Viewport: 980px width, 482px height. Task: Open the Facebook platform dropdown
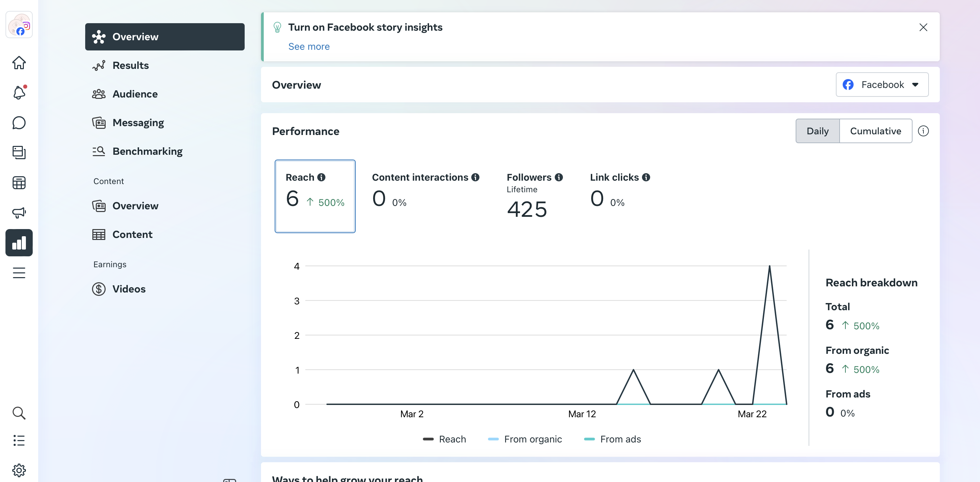click(882, 85)
